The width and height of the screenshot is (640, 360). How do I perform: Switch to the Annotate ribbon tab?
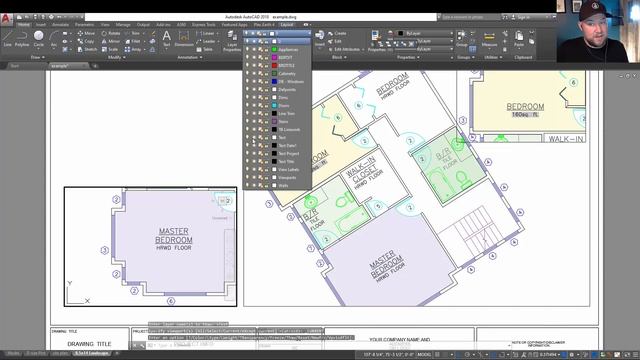[60, 25]
